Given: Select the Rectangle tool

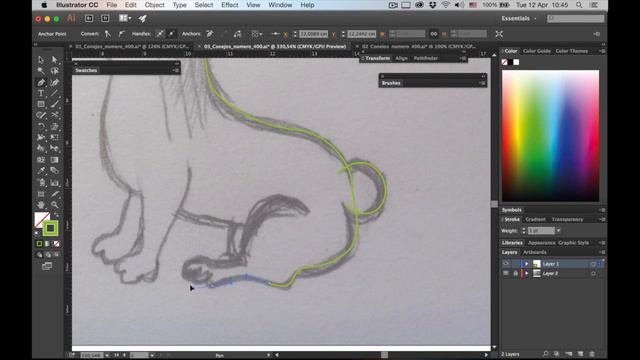Looking at the screenshot, I should coord(41,104).
